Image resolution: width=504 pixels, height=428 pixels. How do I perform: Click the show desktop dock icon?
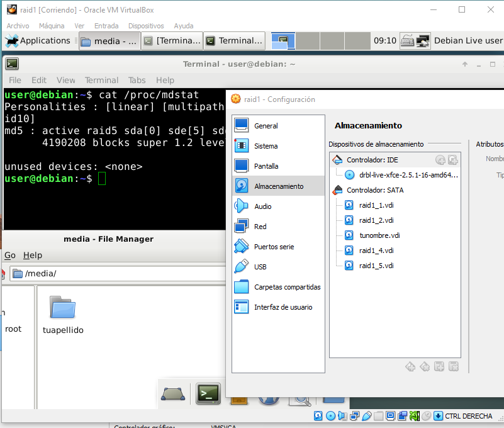173,393
